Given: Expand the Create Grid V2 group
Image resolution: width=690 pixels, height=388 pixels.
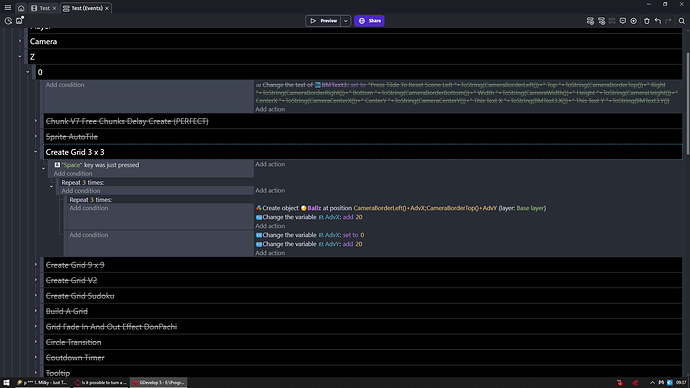Looking at the screenshot, I should (x=36, y=280).
